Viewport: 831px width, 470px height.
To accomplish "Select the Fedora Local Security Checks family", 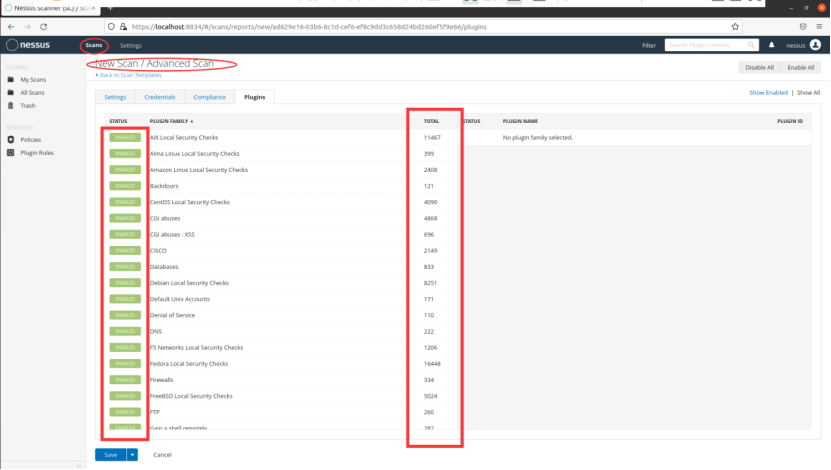I will tap(189, 363).
